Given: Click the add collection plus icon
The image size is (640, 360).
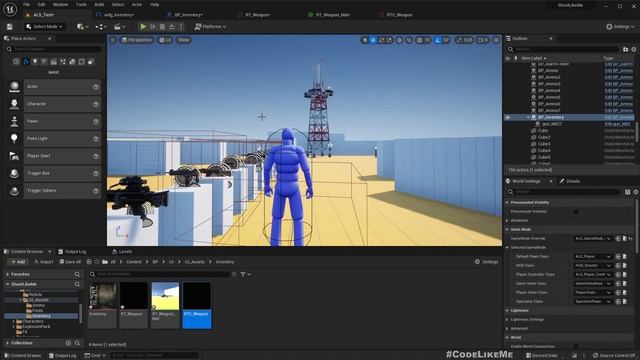Looking at the screenshot, I should coord(68,343).
